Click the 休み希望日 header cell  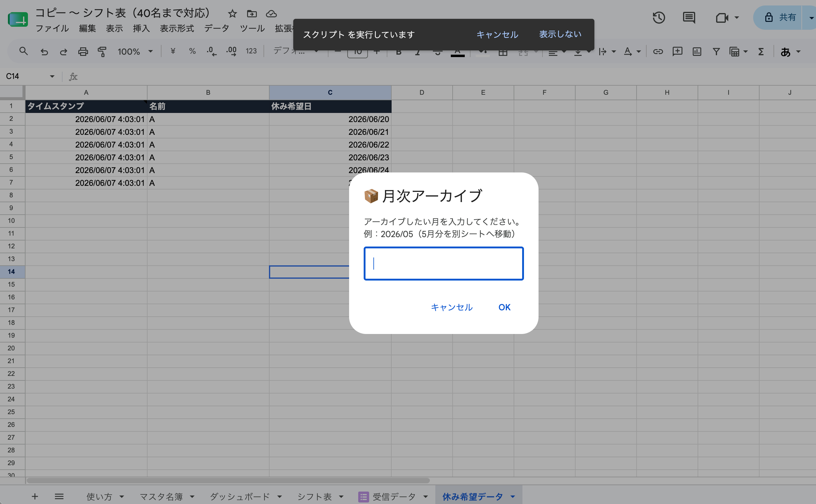(x=330, y=106)
